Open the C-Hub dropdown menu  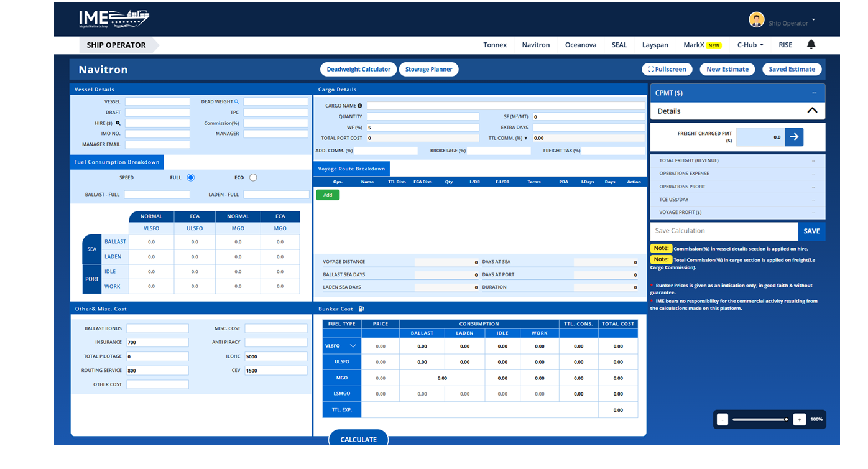click(x=750, y=45)
